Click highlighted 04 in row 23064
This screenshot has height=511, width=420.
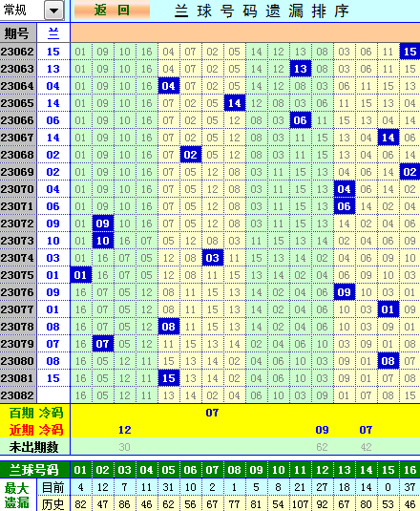(169, 86)
